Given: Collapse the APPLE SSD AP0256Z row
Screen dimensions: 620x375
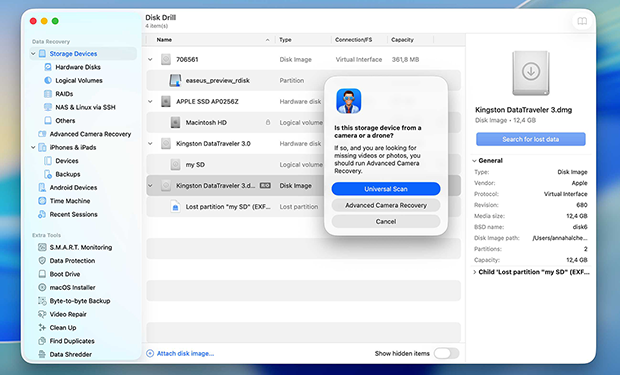Looking at the screenshot, I should pos(150,102).
